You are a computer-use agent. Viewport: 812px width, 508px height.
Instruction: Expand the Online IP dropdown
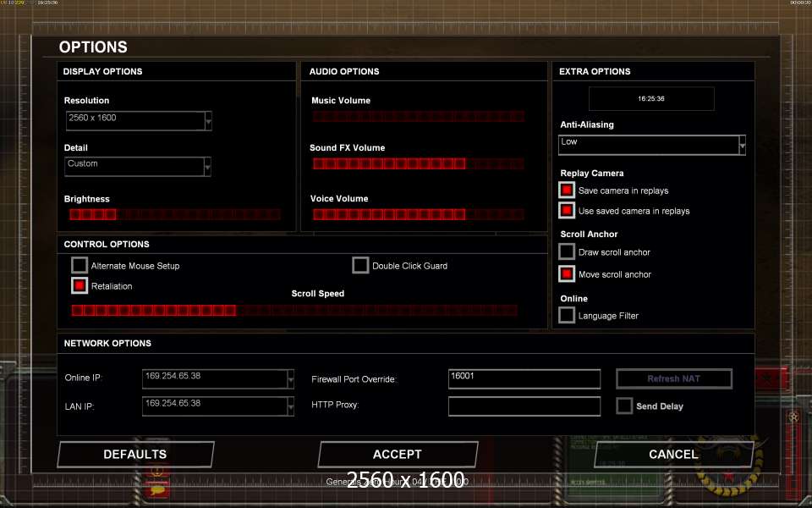(x=218, y=379)
